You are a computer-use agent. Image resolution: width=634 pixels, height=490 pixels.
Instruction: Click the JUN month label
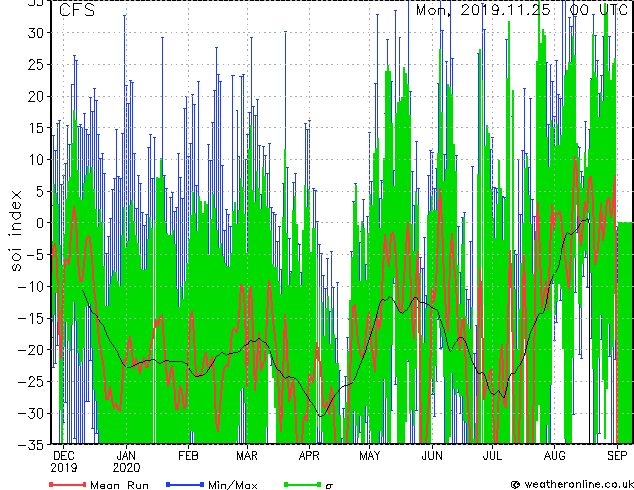click(x=432, y=456)
